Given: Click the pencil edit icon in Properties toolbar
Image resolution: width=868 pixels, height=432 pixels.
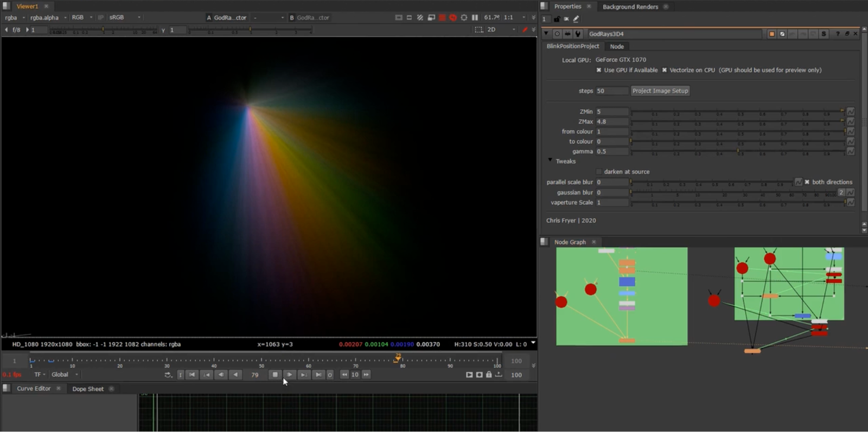Looking at the screenshot, I should click(x=576, y=19).
